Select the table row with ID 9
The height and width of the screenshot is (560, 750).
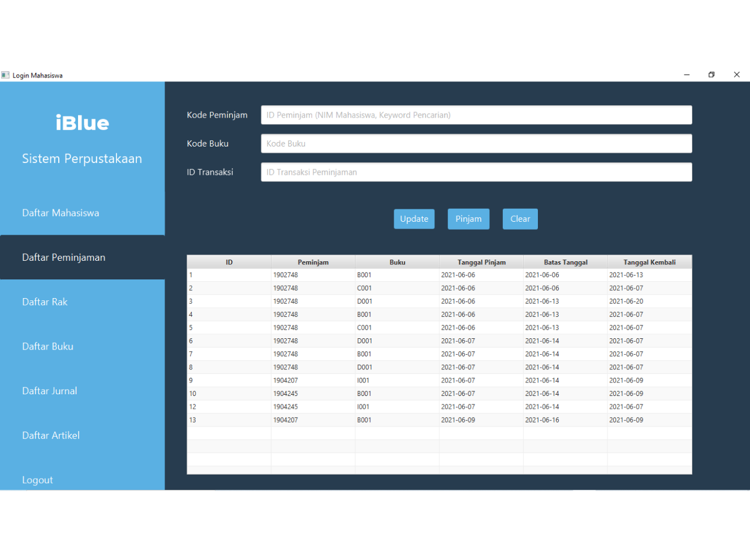pyautogui.click(x=439, y=381)
